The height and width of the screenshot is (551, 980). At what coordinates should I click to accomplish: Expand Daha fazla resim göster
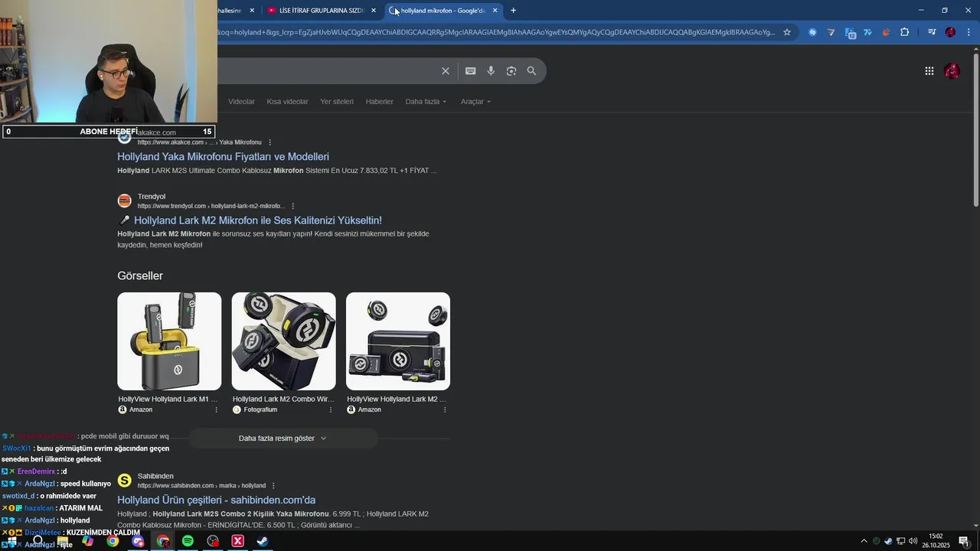(x=283, y=439)
